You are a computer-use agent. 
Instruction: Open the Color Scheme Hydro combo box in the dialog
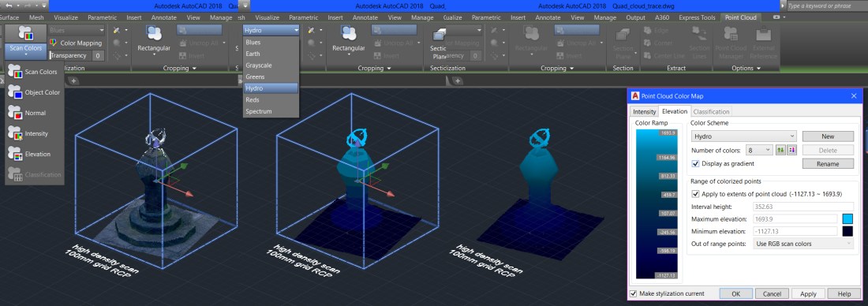click(x=743, y=136)
